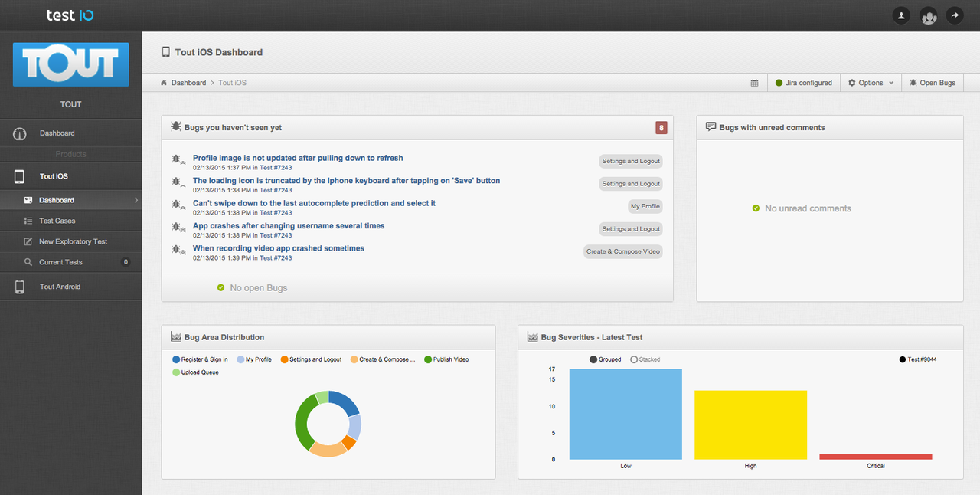Click the TOUT logo thumbnail
The image size is (980, 495).
coord(71,64)
